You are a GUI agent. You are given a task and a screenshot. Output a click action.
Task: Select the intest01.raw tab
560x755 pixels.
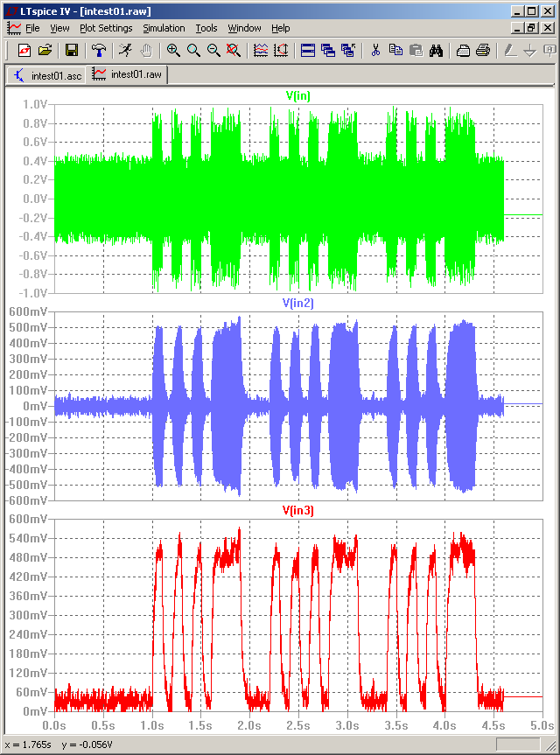click(128, 75)
